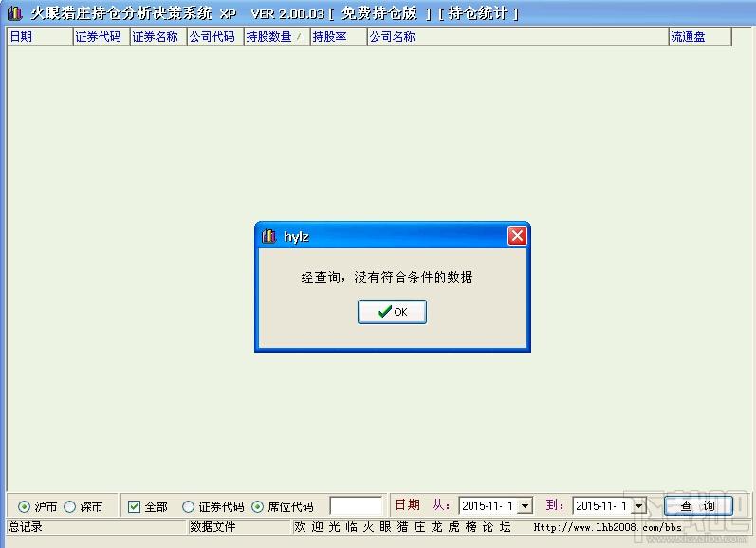Sort by the 持股数量 column header

(x=276, y=37)
